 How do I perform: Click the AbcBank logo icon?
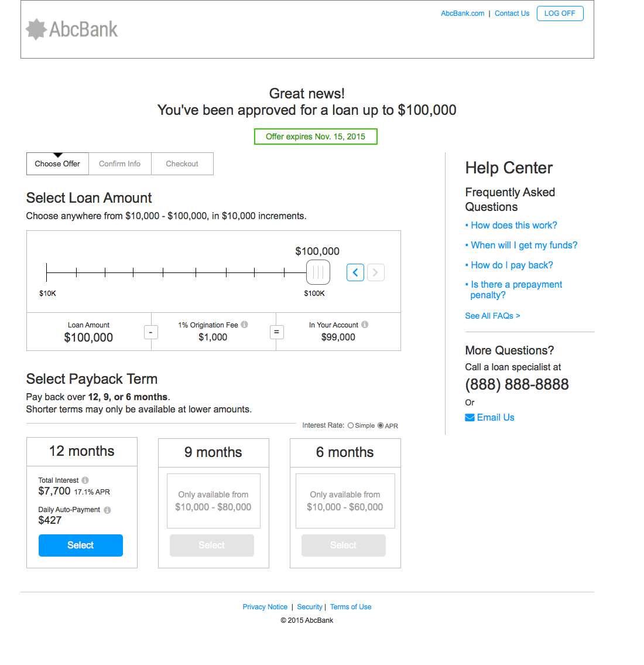(36, 29)
